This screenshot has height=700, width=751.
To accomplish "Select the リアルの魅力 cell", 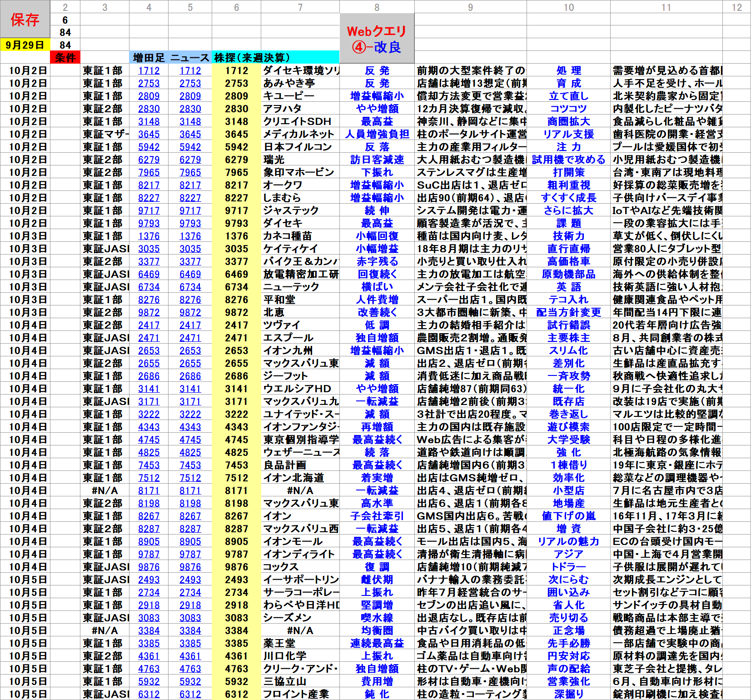I will pyautogui.click(x=568, y=541).
